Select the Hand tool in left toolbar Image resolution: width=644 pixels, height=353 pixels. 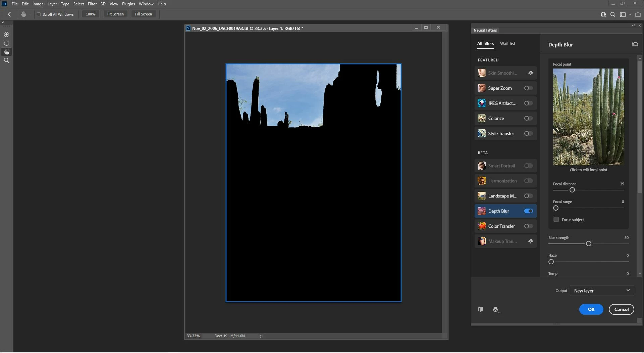[6, 52]
